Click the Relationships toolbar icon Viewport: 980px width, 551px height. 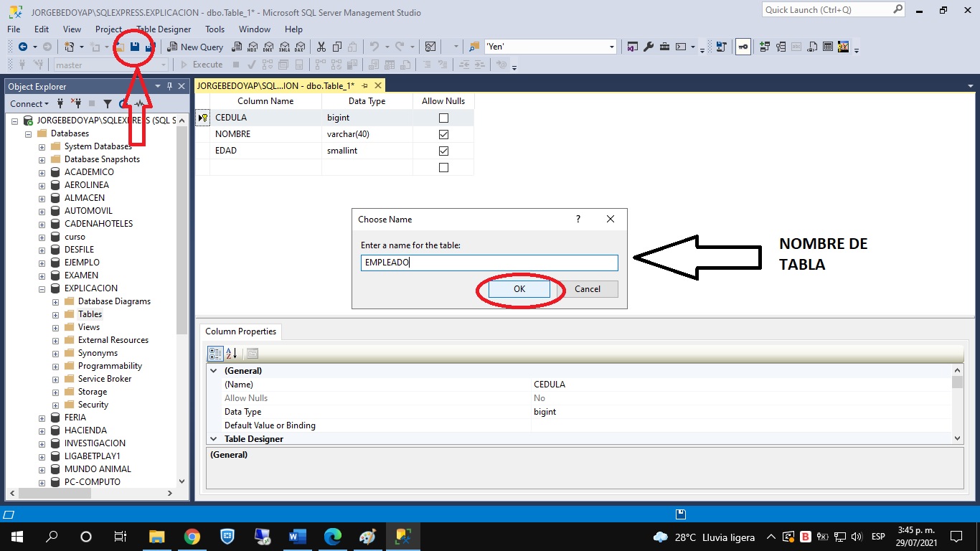(764, 47)
